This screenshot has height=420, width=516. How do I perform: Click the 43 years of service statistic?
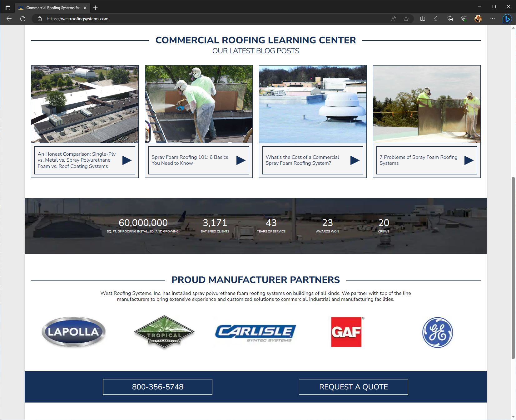click(x=271, y=226)
